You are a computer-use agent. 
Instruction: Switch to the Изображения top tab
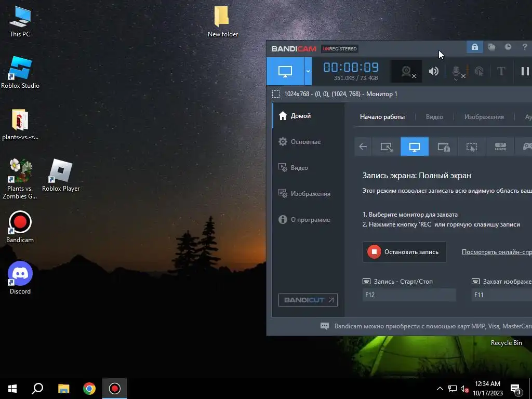tap(484, 117)
